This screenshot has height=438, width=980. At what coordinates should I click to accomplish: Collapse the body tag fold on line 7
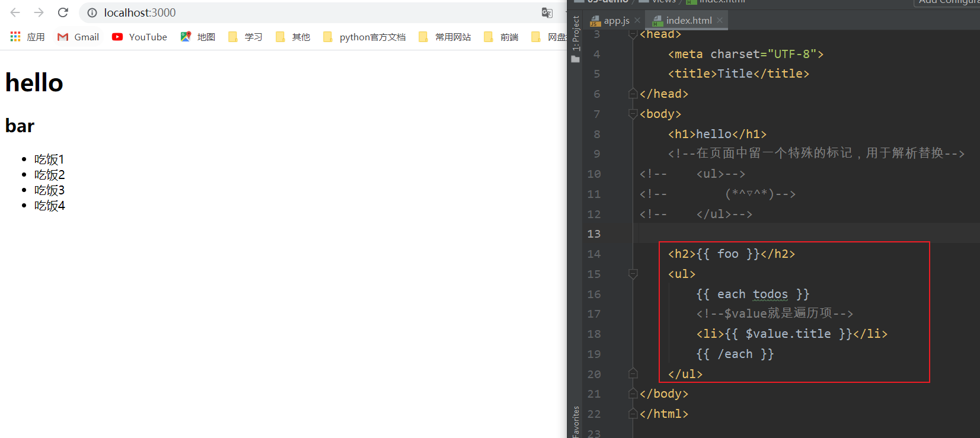(x=633, y=114)
